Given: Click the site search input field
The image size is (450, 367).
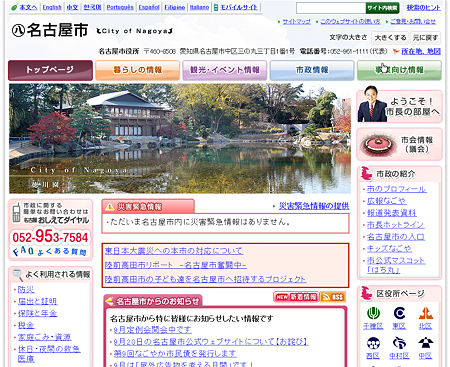Looking at the screenshot, I should 331,8.
